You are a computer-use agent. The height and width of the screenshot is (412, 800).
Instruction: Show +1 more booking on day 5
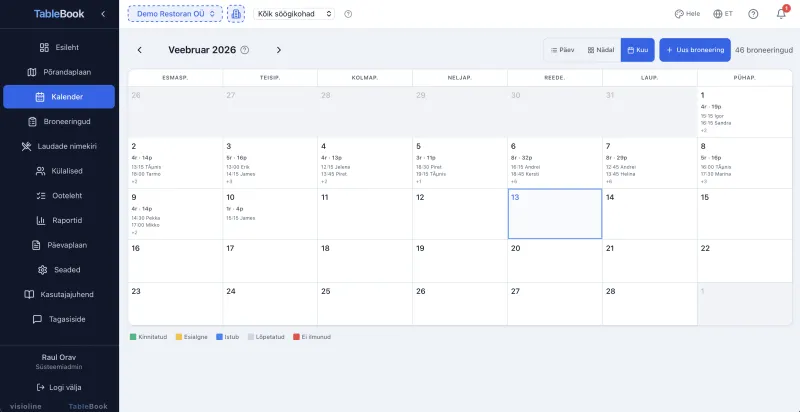tap(418, 182)
